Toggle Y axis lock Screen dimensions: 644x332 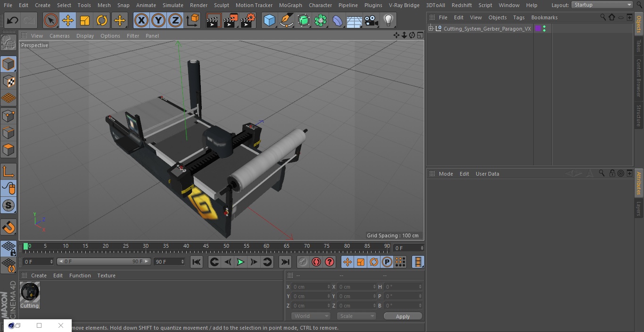click(x=158, y=21)
